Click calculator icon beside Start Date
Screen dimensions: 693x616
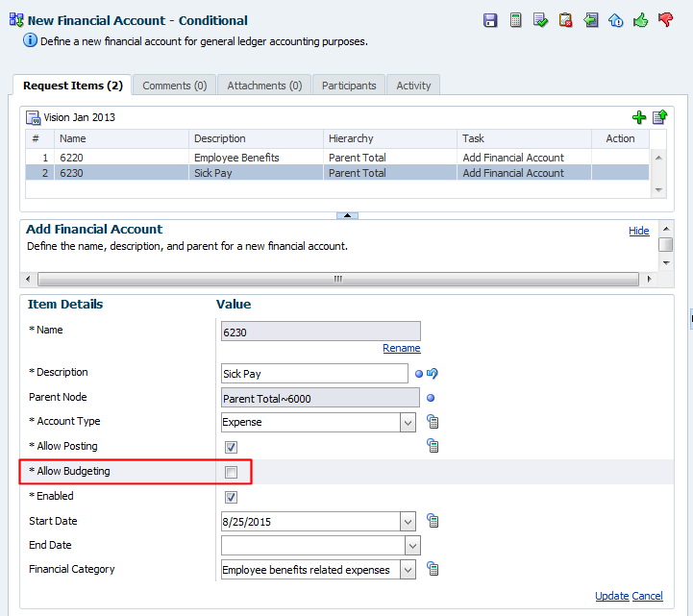433,521
